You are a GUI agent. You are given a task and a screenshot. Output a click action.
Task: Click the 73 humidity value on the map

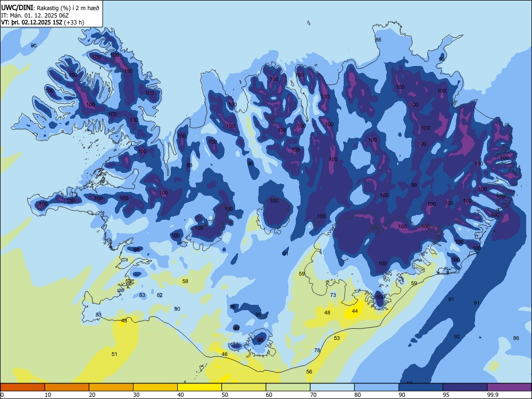(x=333, y=295)
